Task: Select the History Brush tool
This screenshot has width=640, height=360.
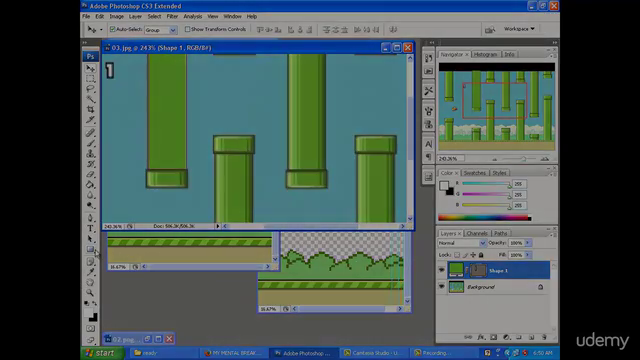Action: (91, 164)
